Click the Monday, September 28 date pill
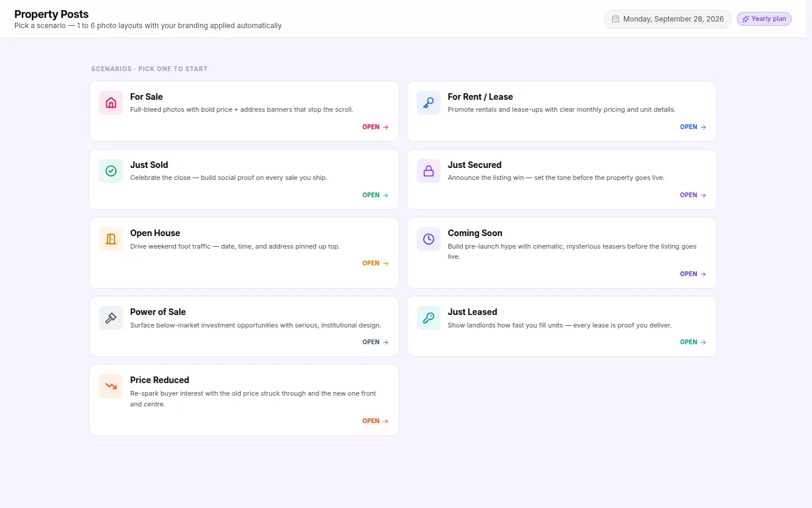 pos(668,19)
